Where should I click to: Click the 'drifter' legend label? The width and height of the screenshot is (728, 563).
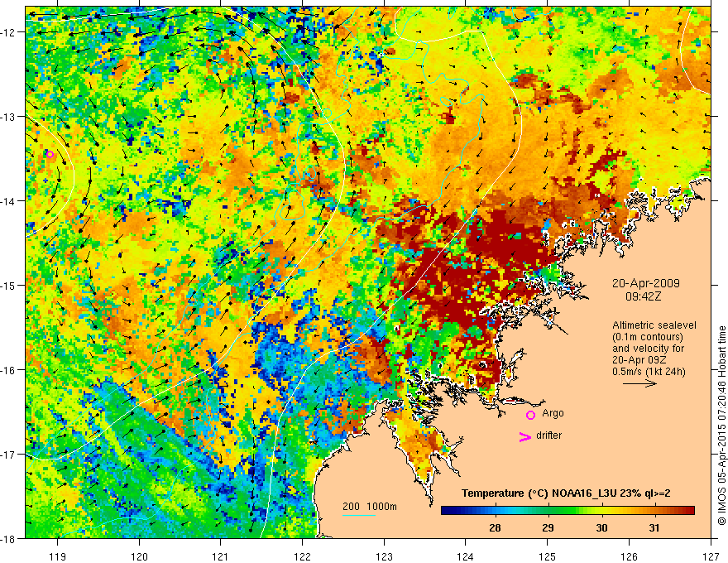548,435
